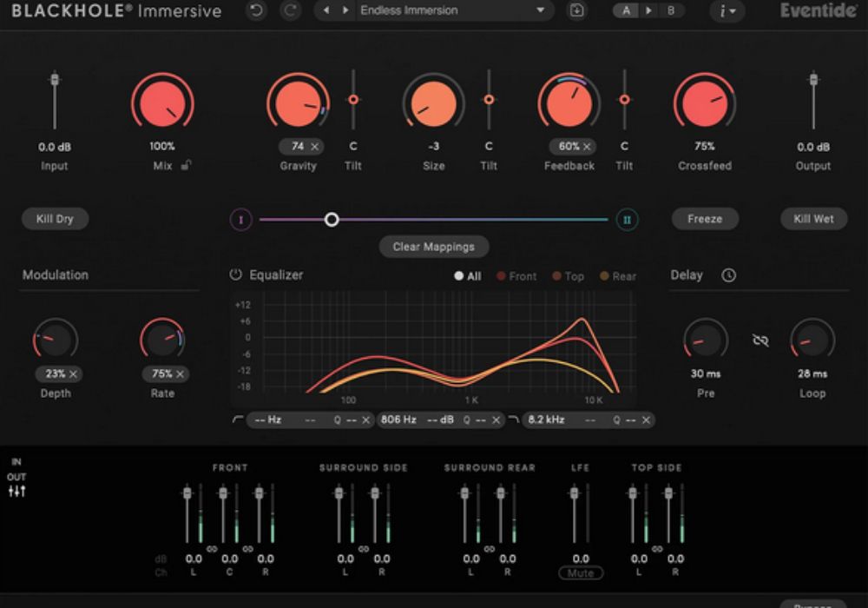Clear the 806 Hz band with X
Screen dimensions: 868x608
point(496,420)
